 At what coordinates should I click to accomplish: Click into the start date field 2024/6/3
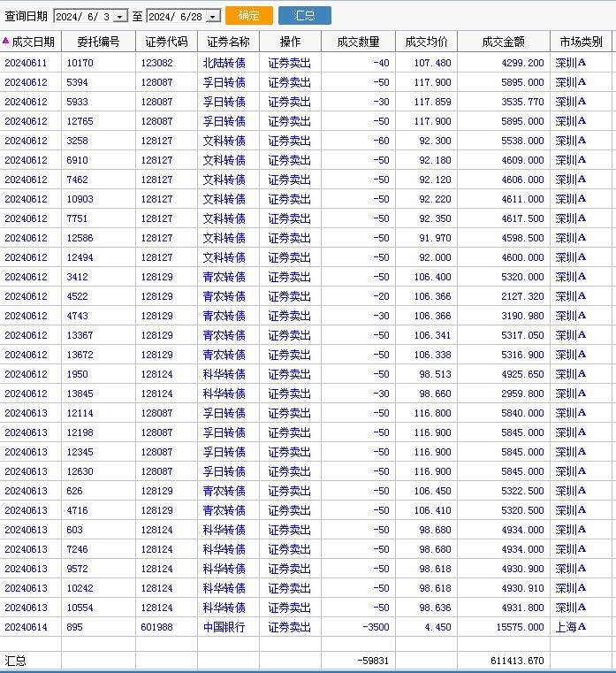pos(85,16)
